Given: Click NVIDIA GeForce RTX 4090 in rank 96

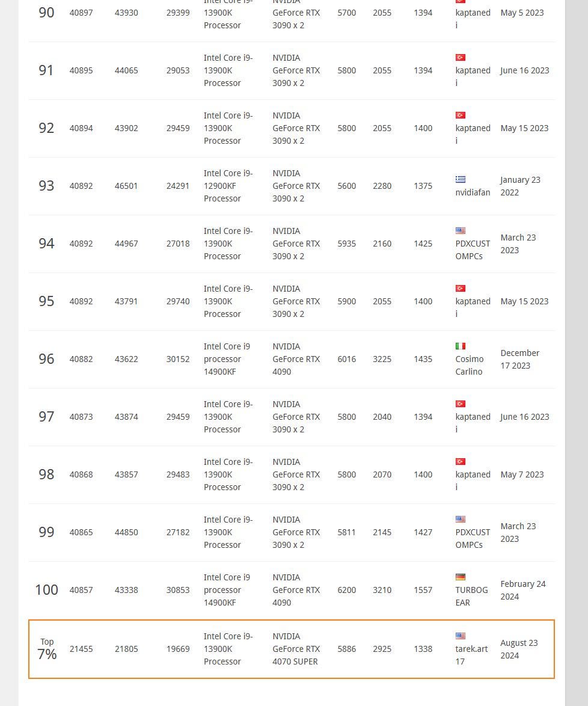Looking at the screenshot, I should (x=296, y=359).
